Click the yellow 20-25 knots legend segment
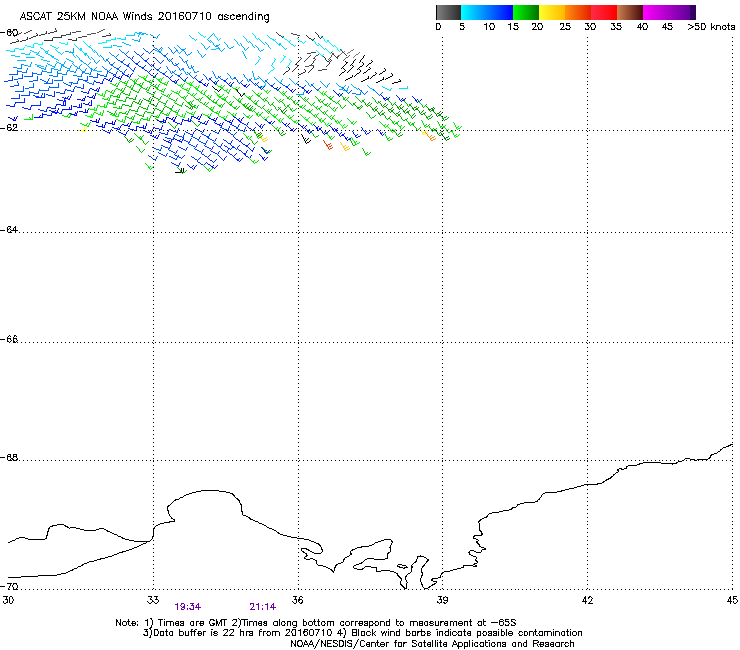 [x=552, y=12]
